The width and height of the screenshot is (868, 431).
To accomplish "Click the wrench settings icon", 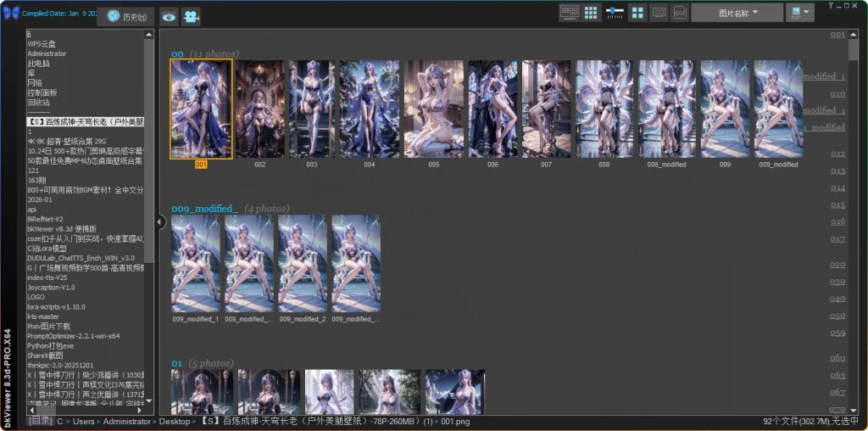I will pos(831,5).
